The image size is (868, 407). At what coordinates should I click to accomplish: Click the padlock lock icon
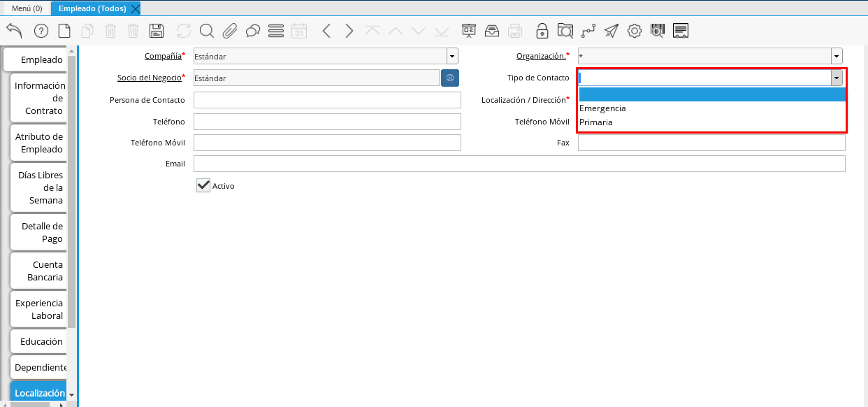(x=542, y=31)
